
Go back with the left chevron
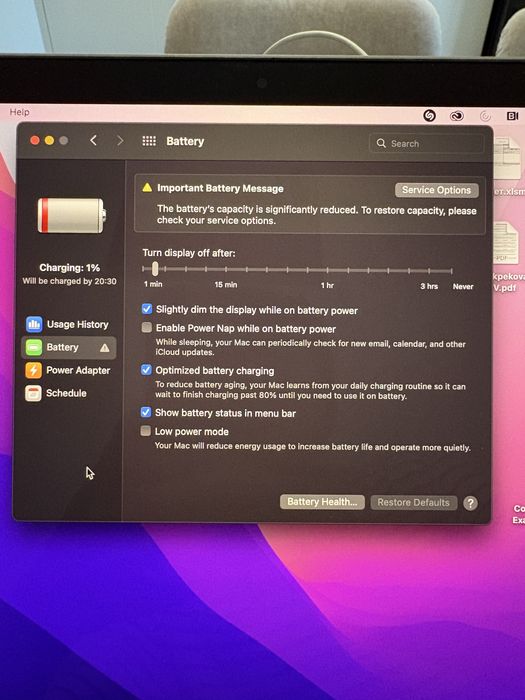[x=93, y=141]
